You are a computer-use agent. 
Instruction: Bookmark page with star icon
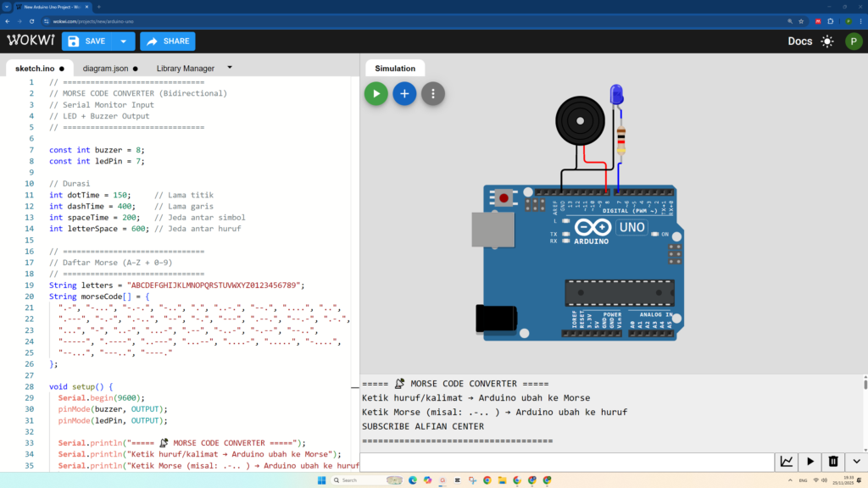click(x=801, y=21)
